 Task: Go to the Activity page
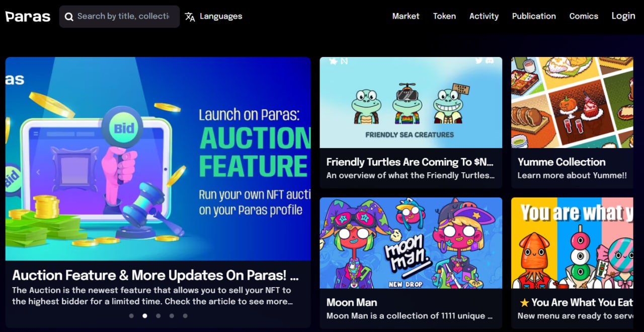(x=484, y=16)
